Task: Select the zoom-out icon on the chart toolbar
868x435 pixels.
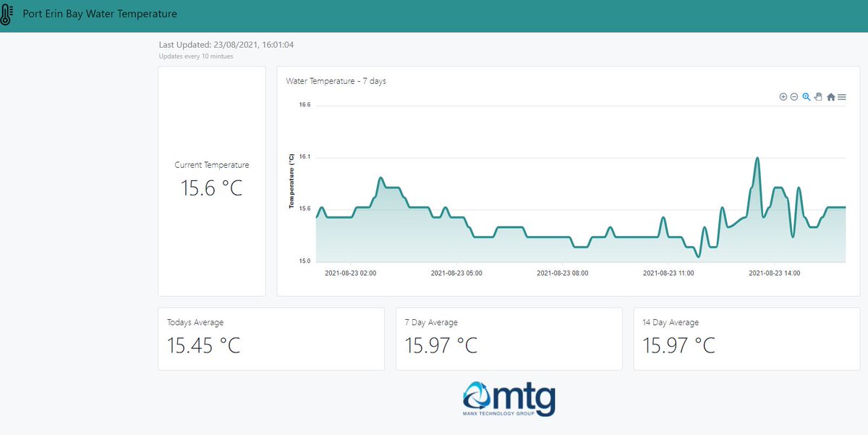Action: click(x=794, y=96)
